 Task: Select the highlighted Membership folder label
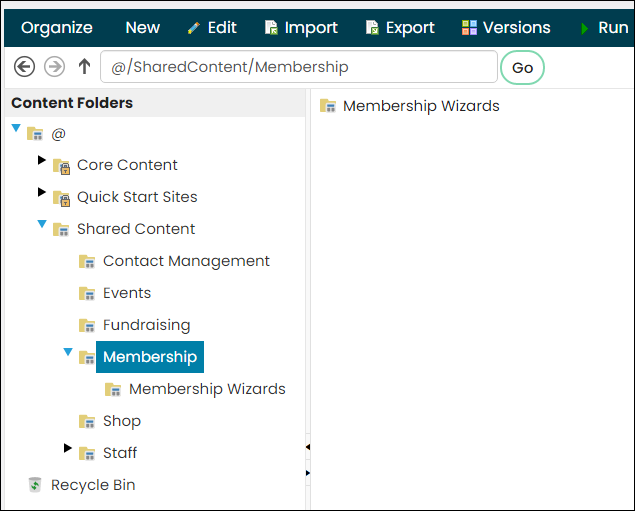pyautogui.click(x=150, y=357)
